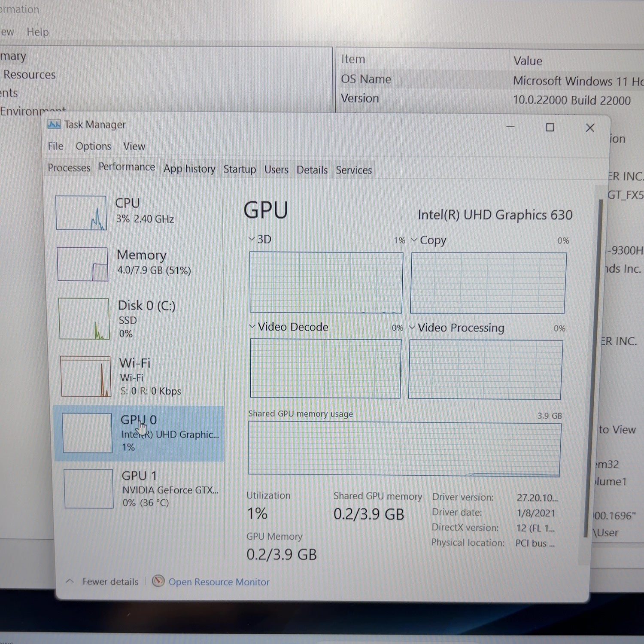Viewport: 644px width, 644px height.
Task: Select the Disk 0 (C:) graph thumbnail
Action: [84, 319]
